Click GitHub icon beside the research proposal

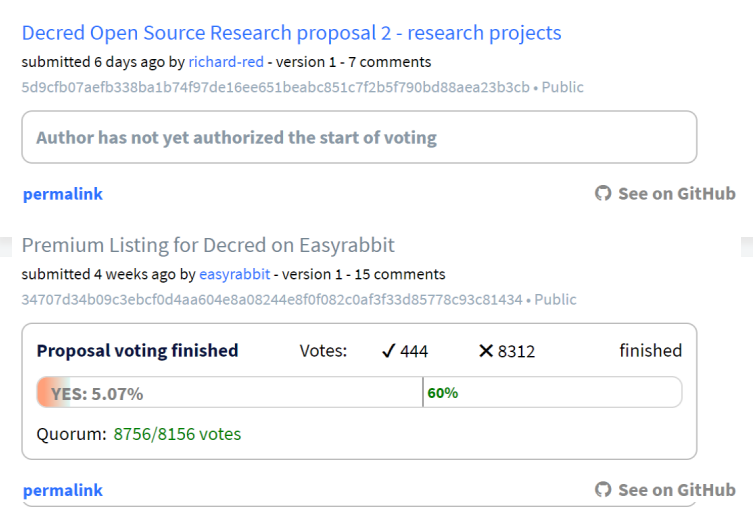pos(603,194)
